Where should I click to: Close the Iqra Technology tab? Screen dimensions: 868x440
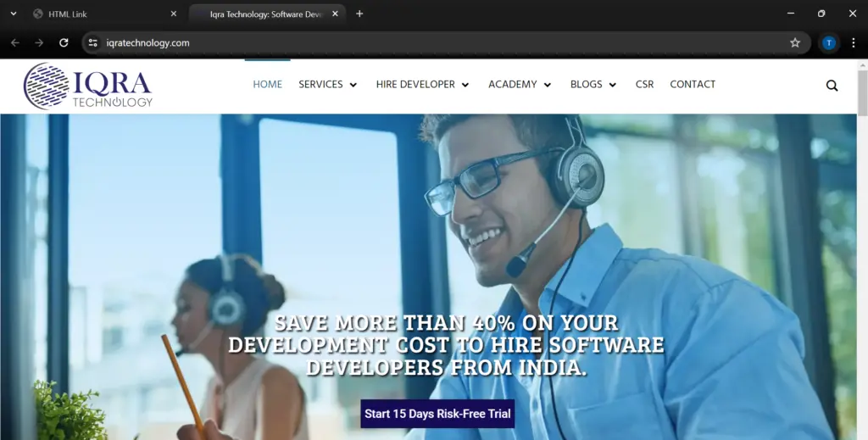click(335, 14)
